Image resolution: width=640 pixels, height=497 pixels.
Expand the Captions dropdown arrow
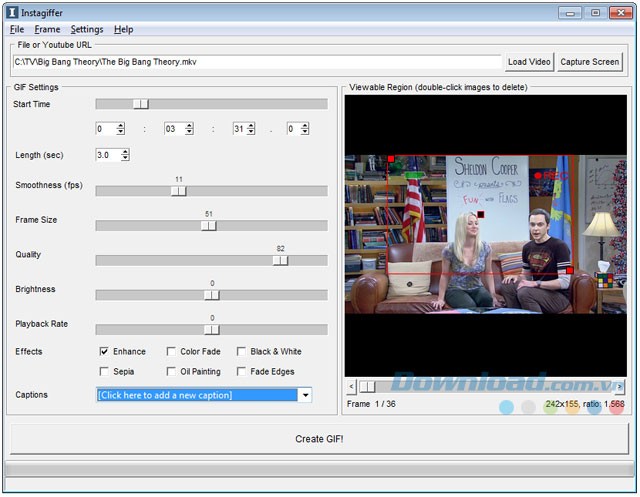tap(305, 395)
